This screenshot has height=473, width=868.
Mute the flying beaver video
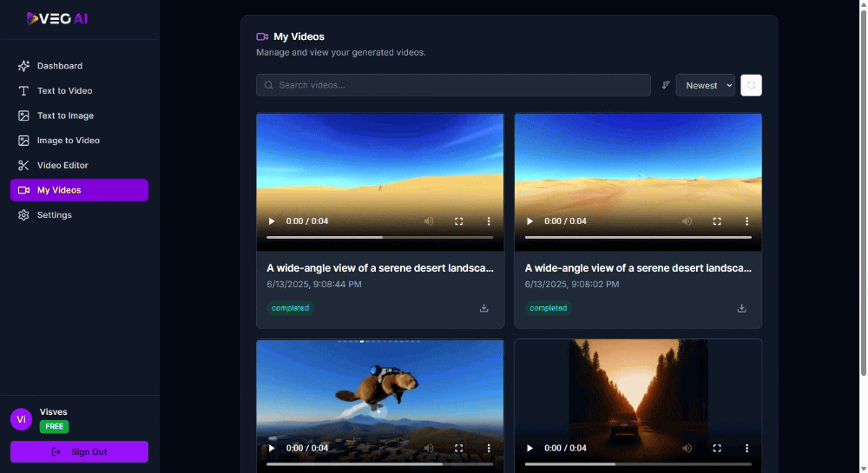[x=429, y=448]
